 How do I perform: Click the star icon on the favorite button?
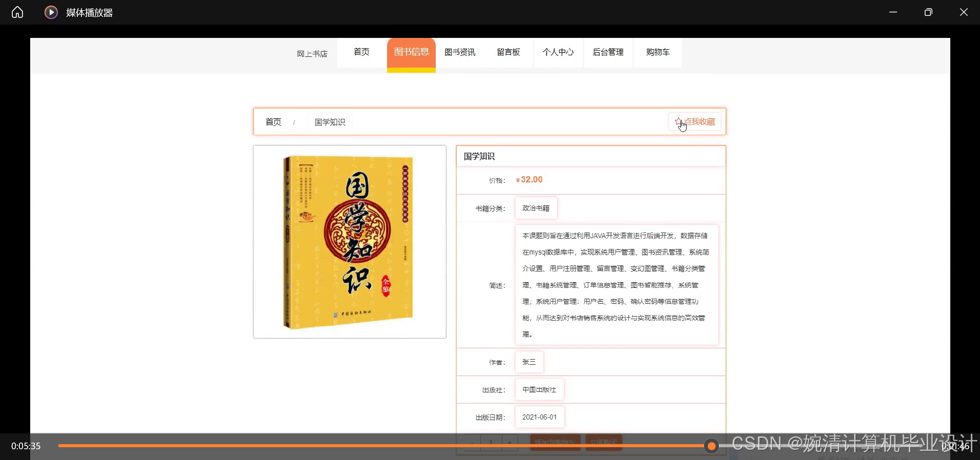(x=678, y=121)
